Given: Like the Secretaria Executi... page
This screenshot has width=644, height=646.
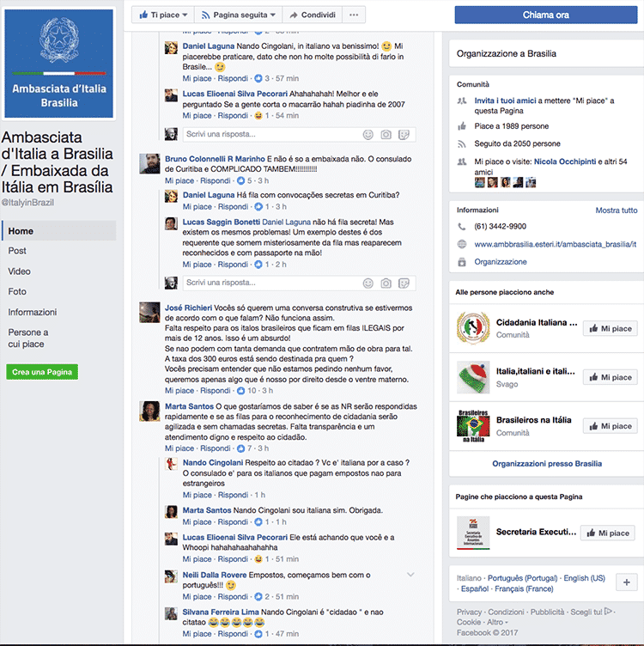Looking at the screenshot, I should click(x=608, y=533).
